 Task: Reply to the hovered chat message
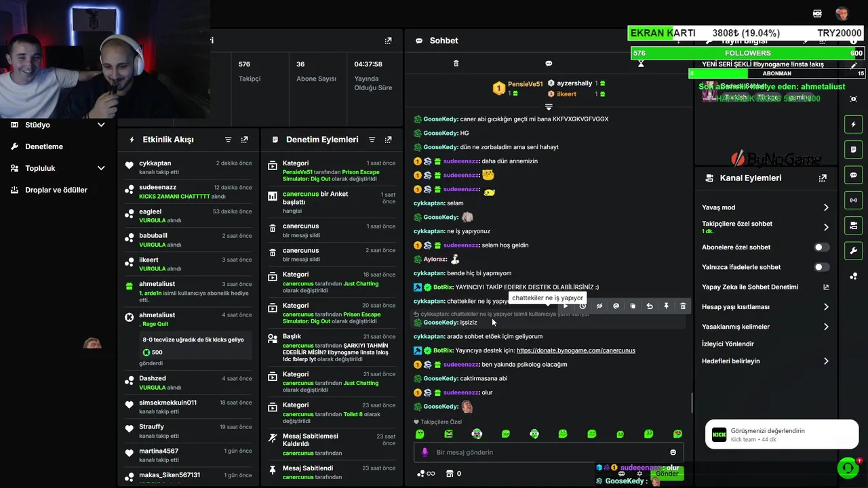(x=650, y=306)
